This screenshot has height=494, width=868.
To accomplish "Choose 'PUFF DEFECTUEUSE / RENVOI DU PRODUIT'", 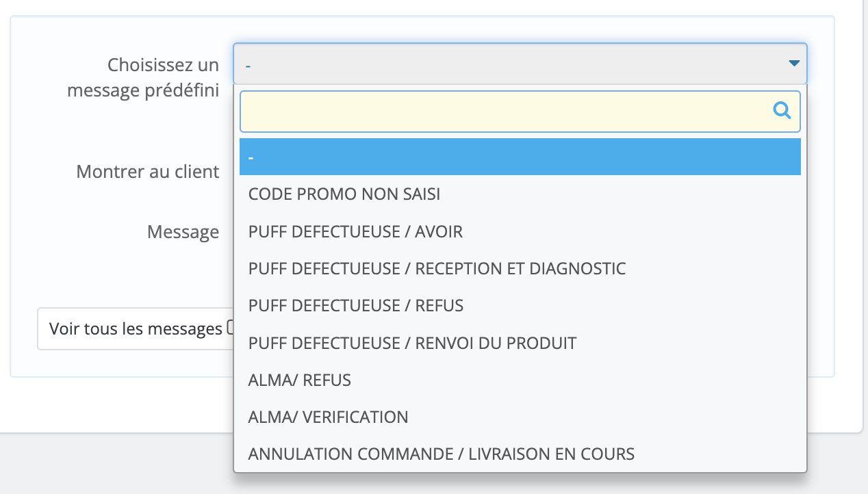I will tap(412, 343).
